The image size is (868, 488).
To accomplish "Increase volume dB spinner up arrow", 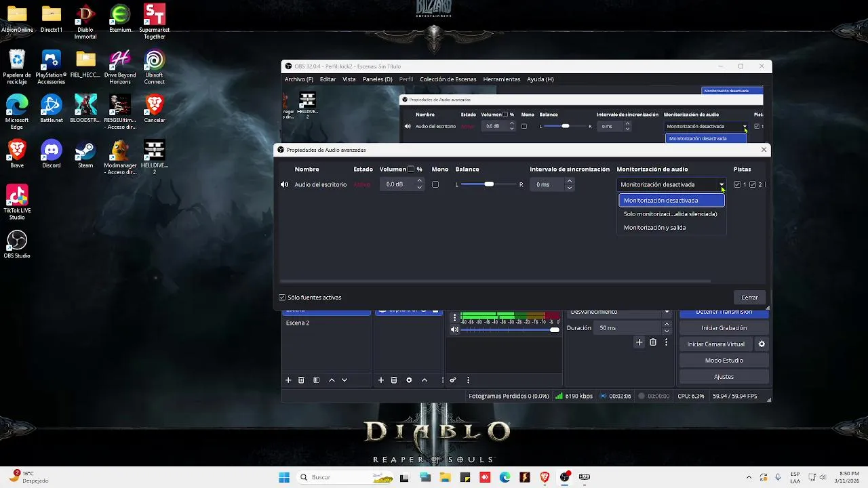I will coord(420,181).
